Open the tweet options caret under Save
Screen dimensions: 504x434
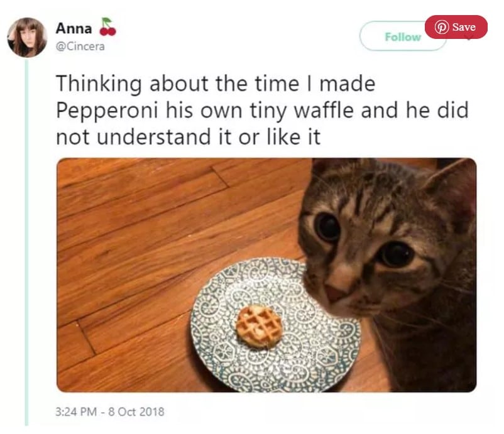(x=468, y=39)
